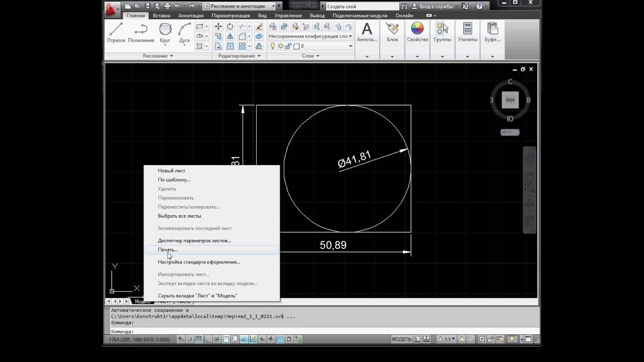Select the Полилиния (polyline) tool
This screenshot has width=644, height=362.
pyautogui.click(x=141, y=33)
